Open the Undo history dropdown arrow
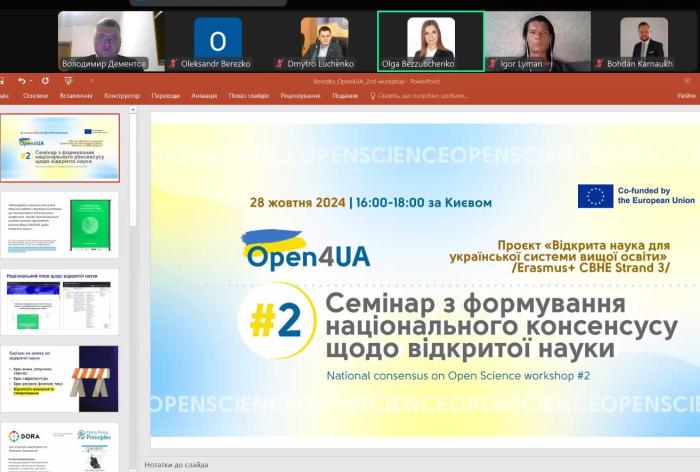The height and width of the screenshot is (472, 700). pos(30,80)
